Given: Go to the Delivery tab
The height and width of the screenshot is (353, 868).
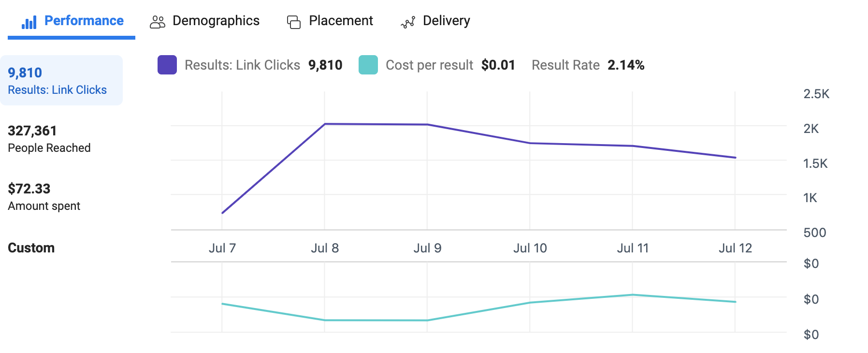Looking at the screenshot, I should pyautogui.click(x=446, y=21).
